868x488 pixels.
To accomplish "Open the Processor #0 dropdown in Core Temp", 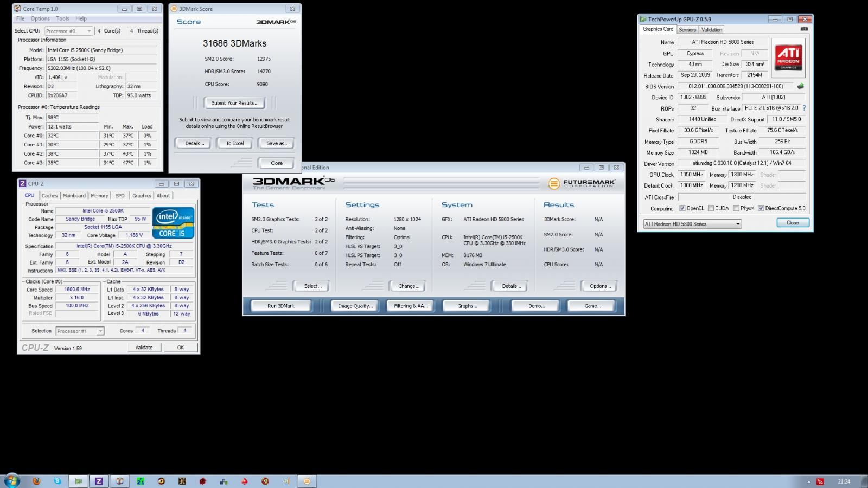I will click(69, 31).
